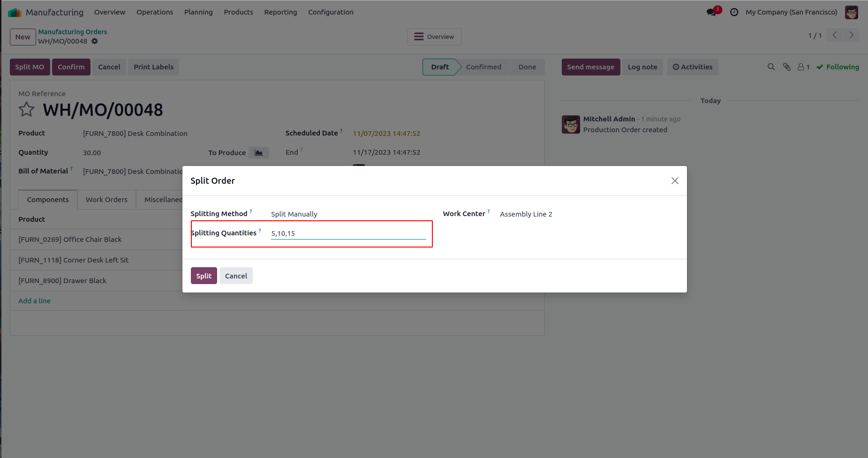The image size is (868, 458).
Task: Open the gear actions menu
Action: [x=95, y=41]
